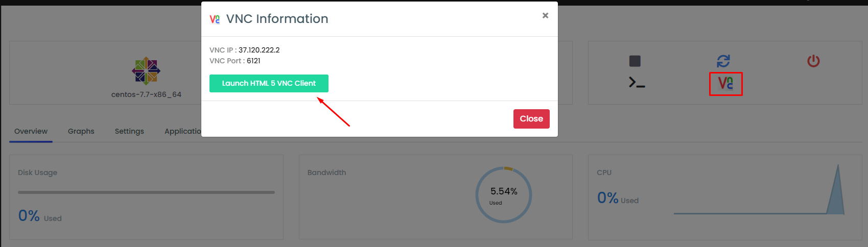Click the red Close button
868x247 pixels.
(x=531, y=119)
